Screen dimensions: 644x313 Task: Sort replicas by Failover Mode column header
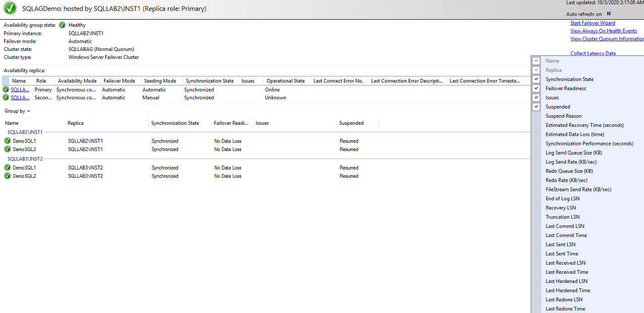(120, 81)
